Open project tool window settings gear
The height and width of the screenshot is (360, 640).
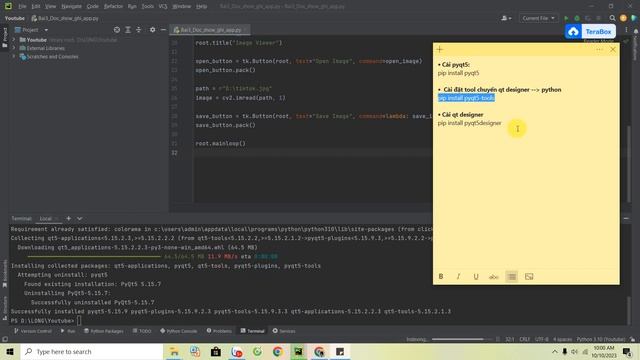152,30
